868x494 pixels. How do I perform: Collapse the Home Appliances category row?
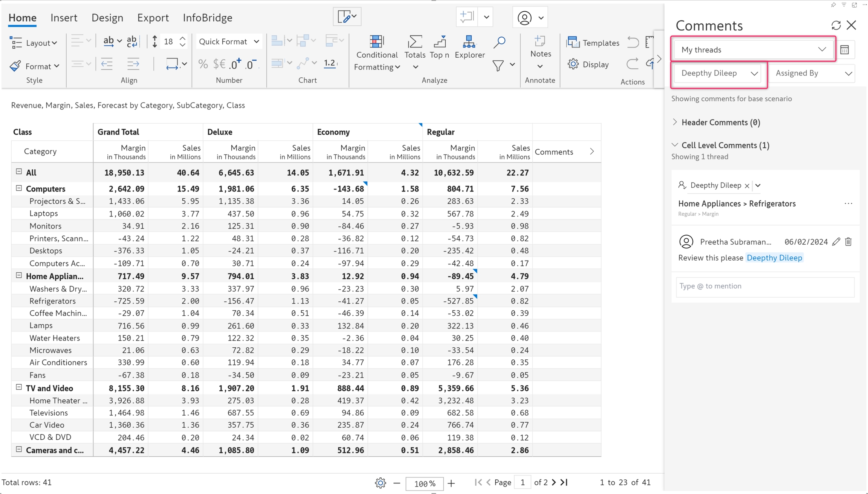19,276
